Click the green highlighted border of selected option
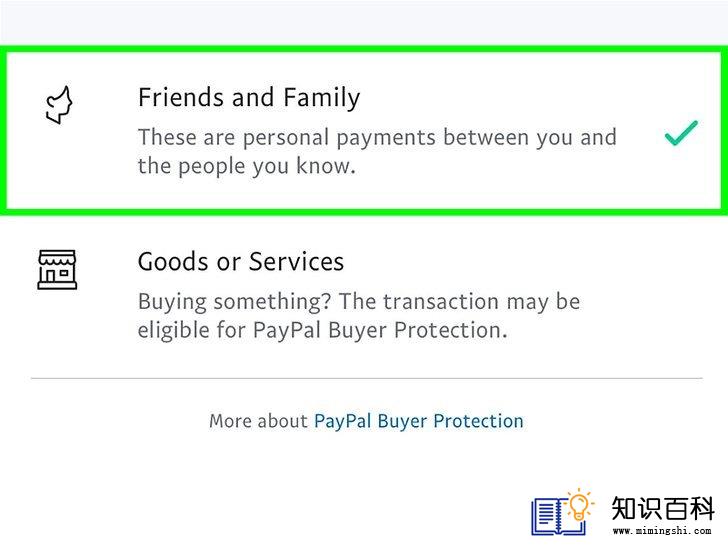 364,49
